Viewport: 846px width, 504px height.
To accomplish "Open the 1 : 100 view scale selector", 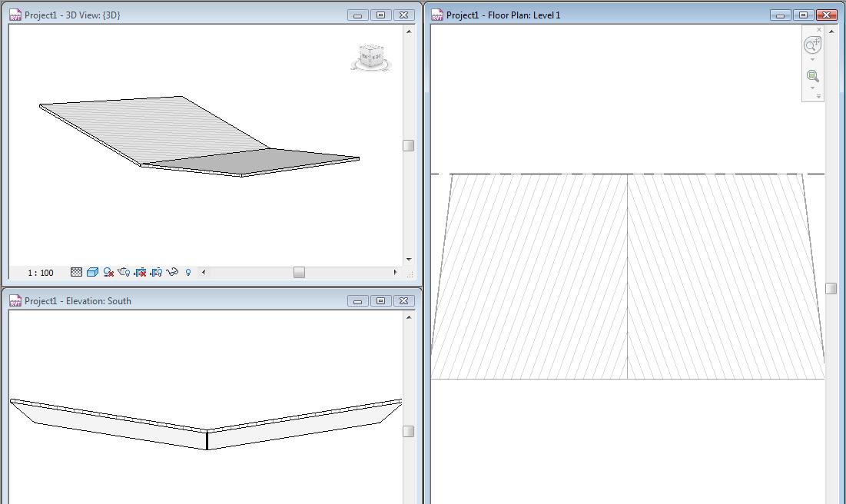I will tap(41, 273).
